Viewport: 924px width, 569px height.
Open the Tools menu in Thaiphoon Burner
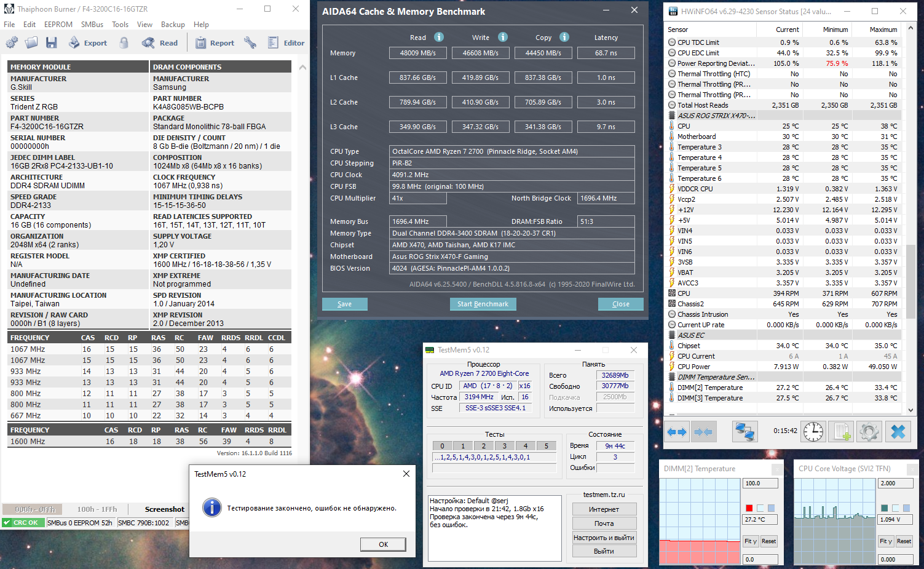[x=120, y=25]
